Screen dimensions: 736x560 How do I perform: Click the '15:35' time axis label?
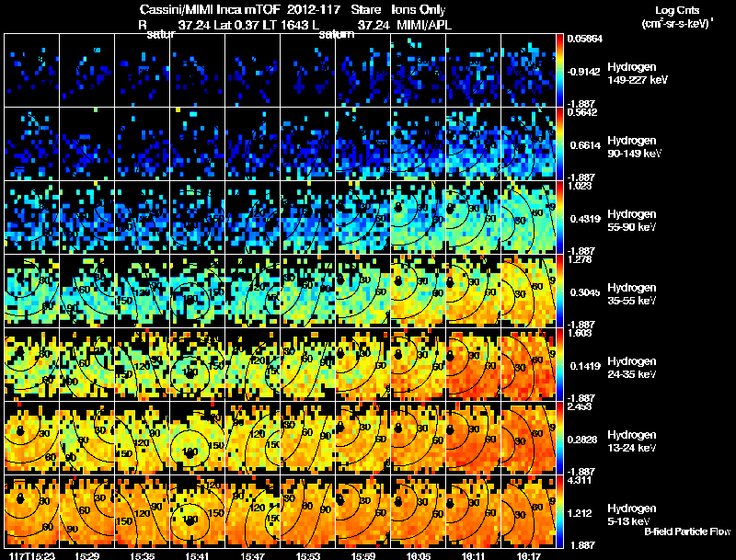tap(143, 555)
